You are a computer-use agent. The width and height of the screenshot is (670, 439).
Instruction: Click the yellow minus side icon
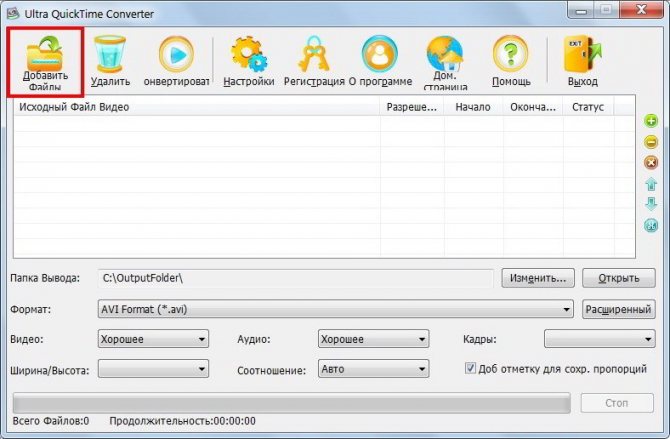[651, 142]
